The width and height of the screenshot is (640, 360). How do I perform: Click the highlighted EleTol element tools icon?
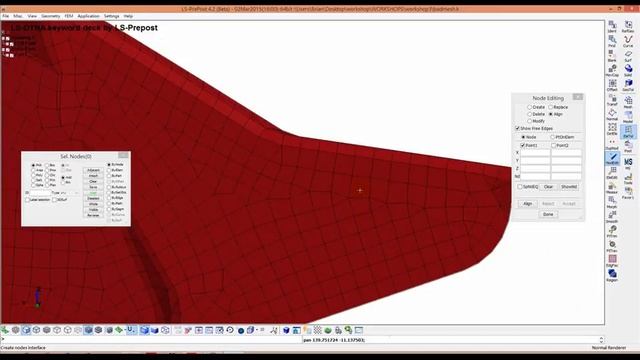click(628, 131)
